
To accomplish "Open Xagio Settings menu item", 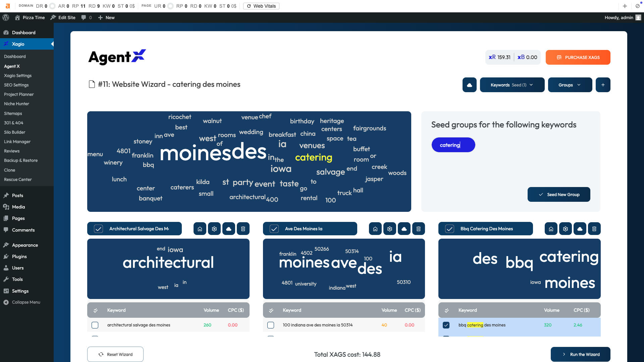I will pyautogui.click(x=18, y=76).
